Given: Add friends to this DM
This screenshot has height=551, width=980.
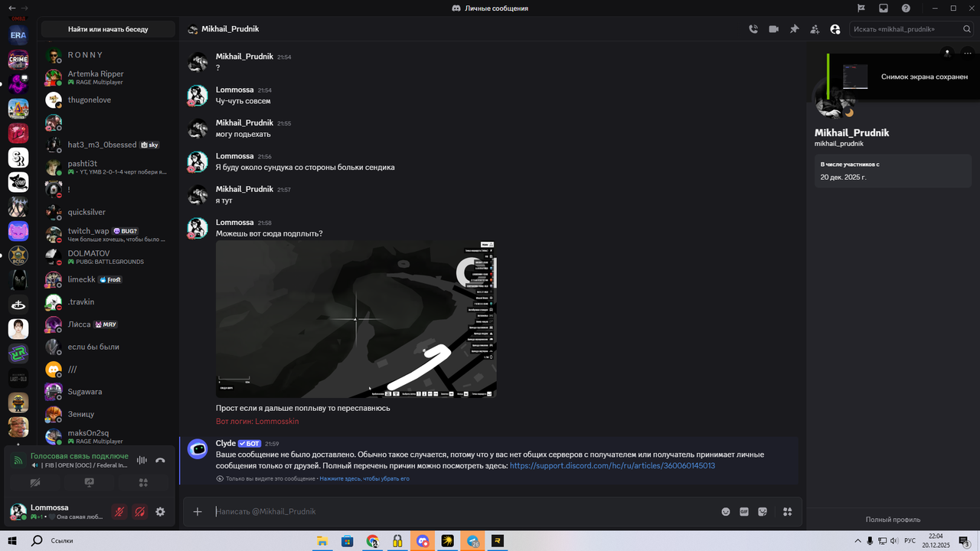Looking at the screenshot, I should tap(815, 28).
